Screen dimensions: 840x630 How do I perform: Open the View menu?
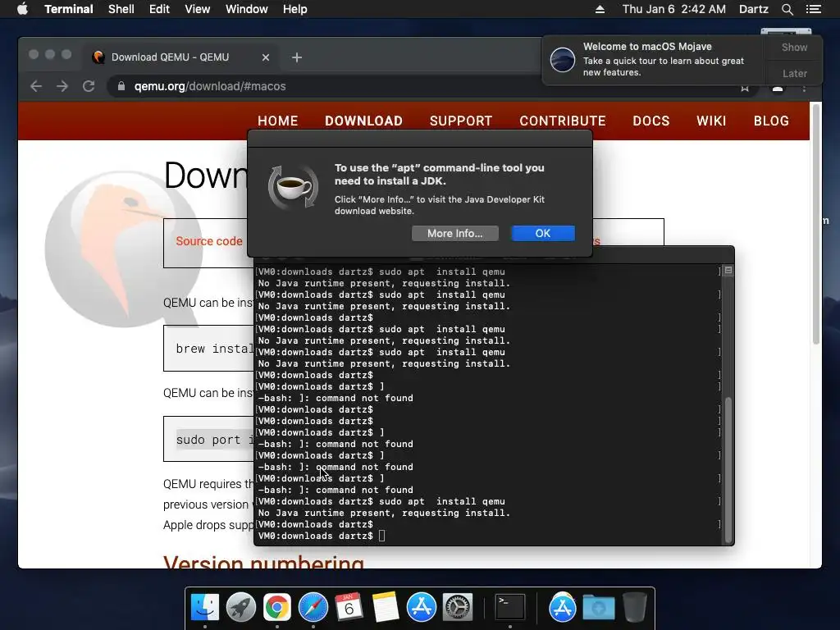tap(197, 9)
